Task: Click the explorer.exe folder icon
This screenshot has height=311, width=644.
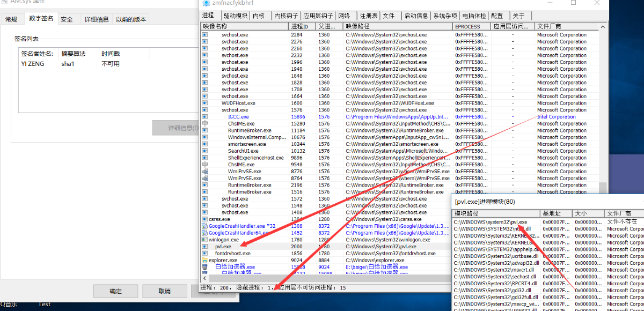Action: tap(204, 260)
